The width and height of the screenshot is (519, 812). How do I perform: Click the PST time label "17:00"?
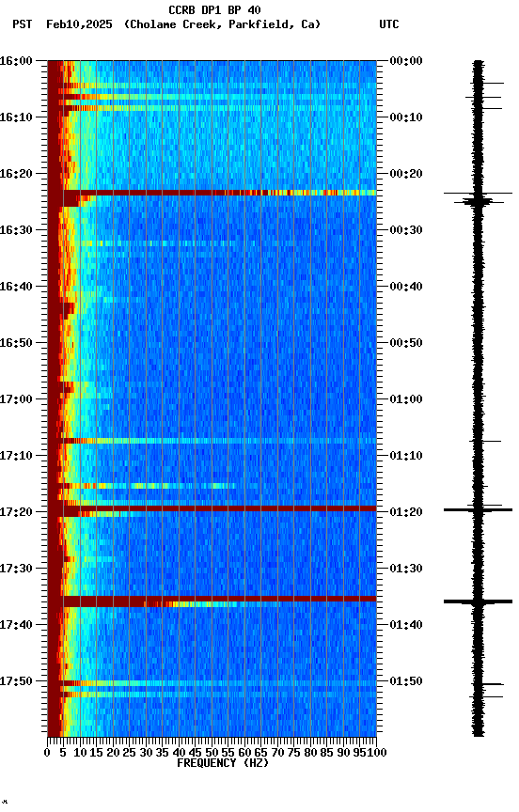coord(16,399)
